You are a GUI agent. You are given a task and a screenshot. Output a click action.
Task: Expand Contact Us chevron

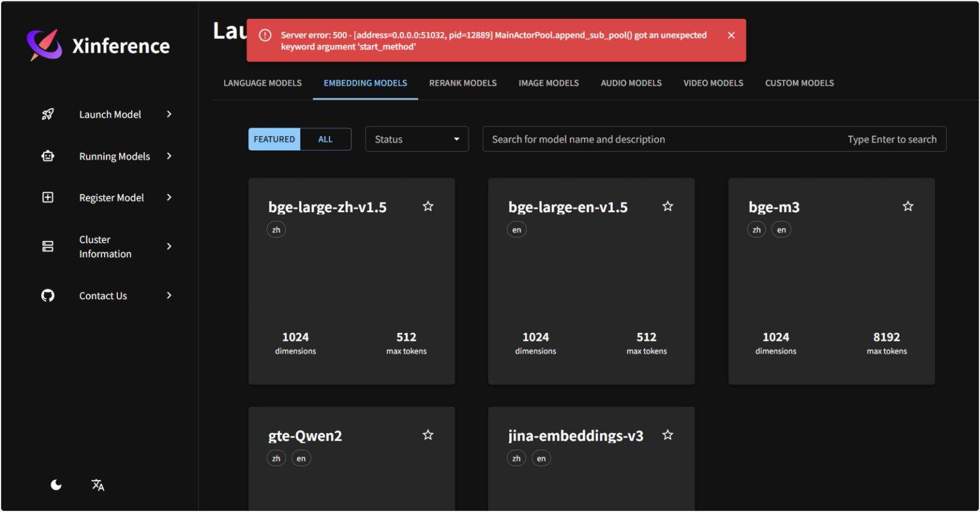[x=169, y=296]
